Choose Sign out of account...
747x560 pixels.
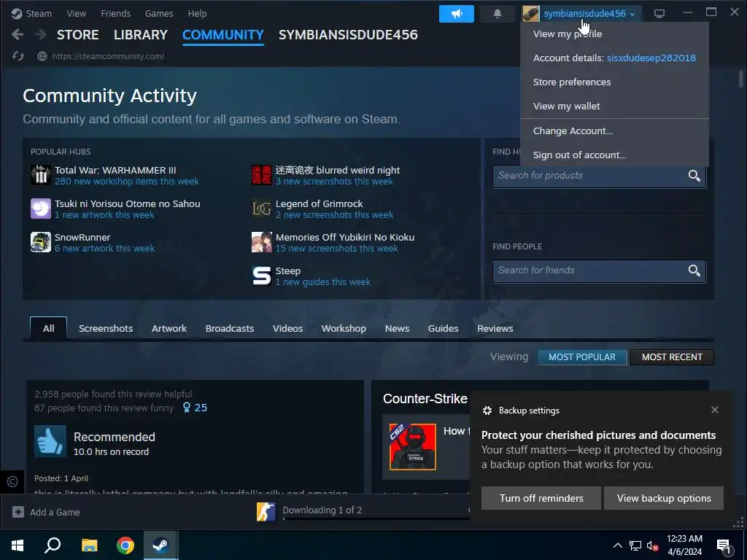[579, 155]
